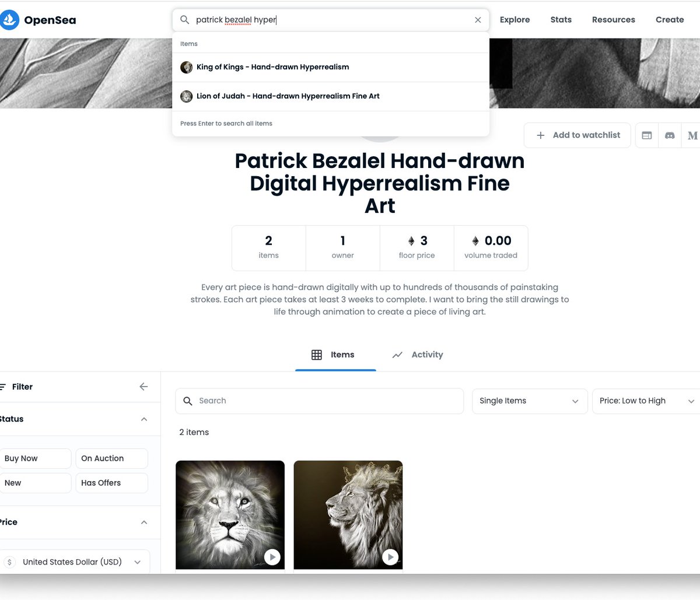The image size is (700, 600).
Task: Open the front-facing lion artwork thumbnail
Action: (230, 515)
